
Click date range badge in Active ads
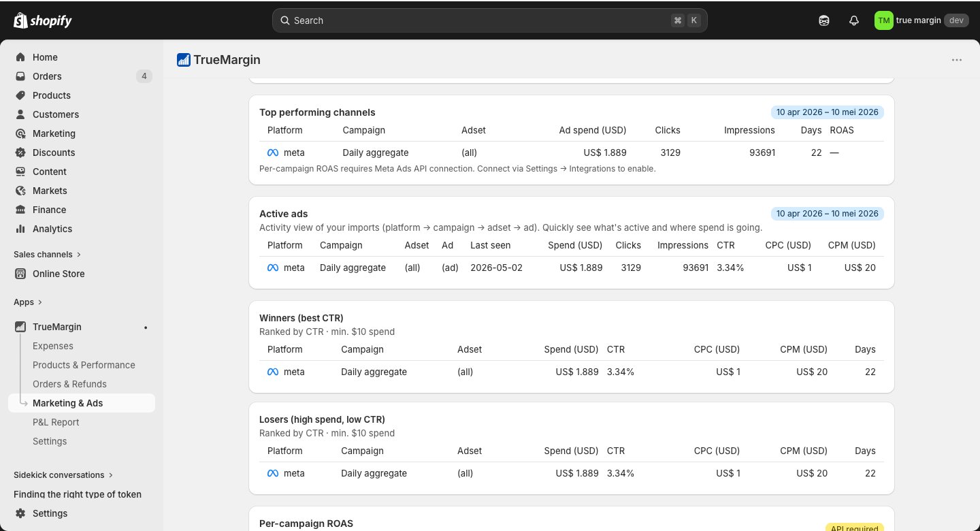pos(828,213)
